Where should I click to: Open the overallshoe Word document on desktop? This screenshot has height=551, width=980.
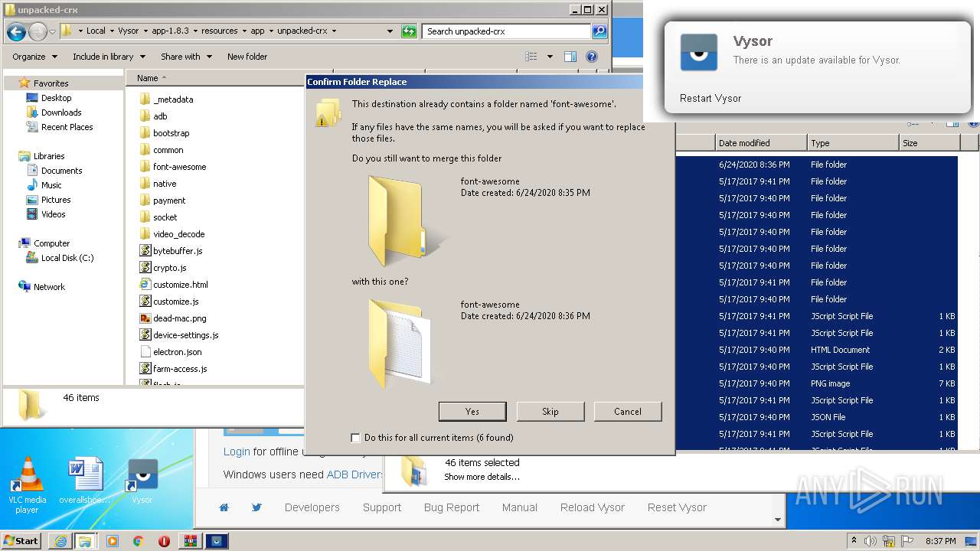(x=84, y=481)
